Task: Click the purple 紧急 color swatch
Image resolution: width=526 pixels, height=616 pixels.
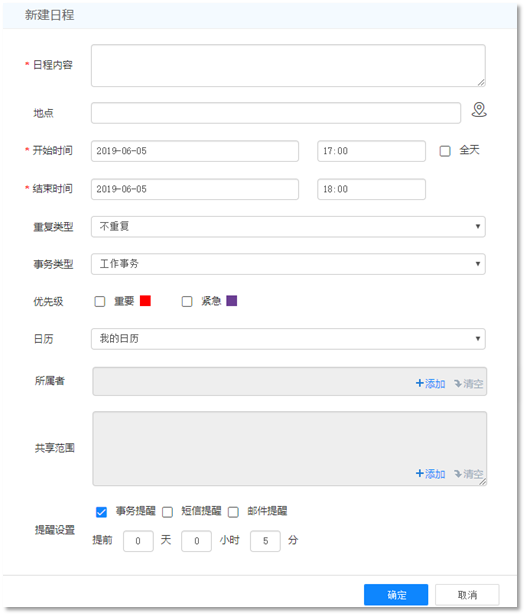Action: click(232, 301)
